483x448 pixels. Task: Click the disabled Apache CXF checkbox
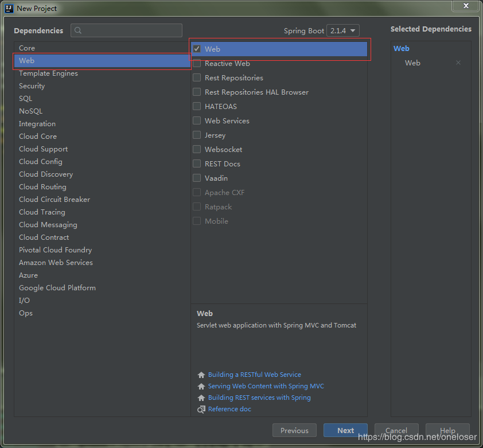click(197, 192)
